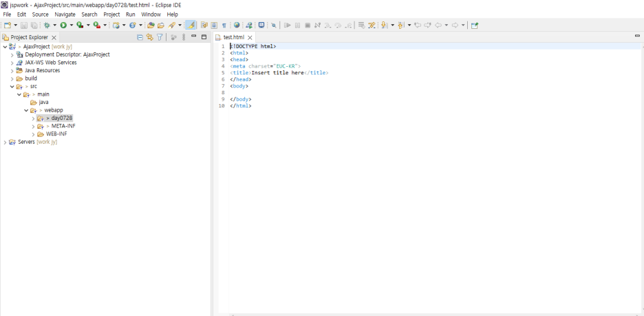644x316 pixels.
Task: Toggle Word Wrap toolbar icon
Action: pyautogui.click(x=204, y=25)
